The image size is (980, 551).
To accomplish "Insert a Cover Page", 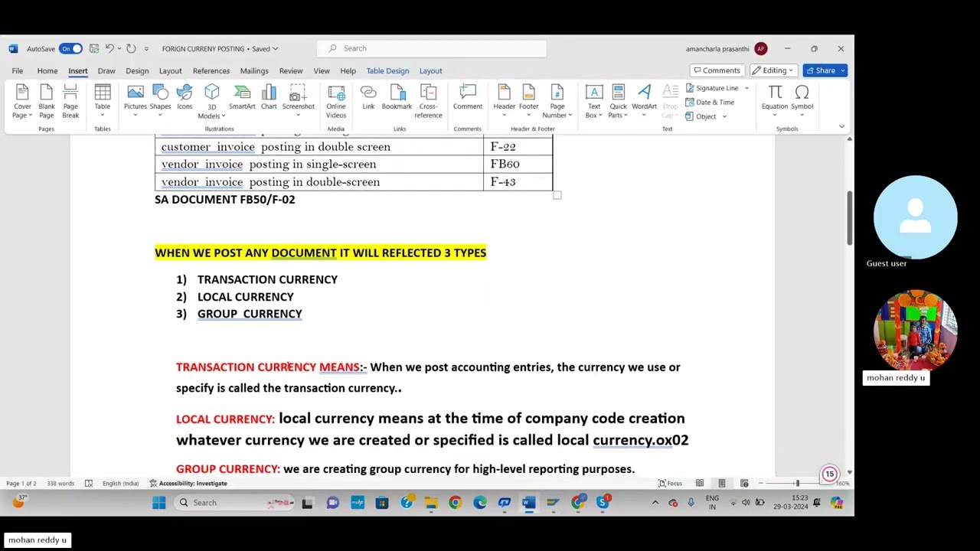I will tap(22, 101).
